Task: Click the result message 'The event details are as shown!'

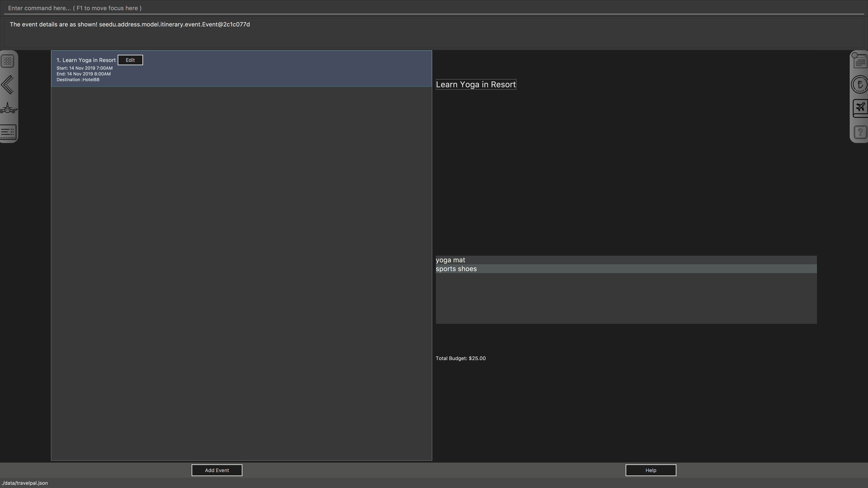Action: (54, 24)
